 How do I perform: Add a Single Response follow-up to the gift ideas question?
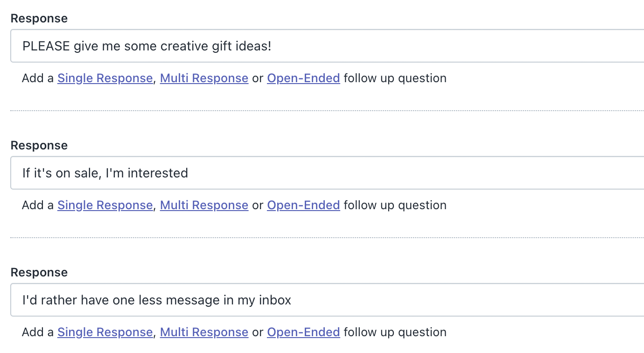pos(105,78)
